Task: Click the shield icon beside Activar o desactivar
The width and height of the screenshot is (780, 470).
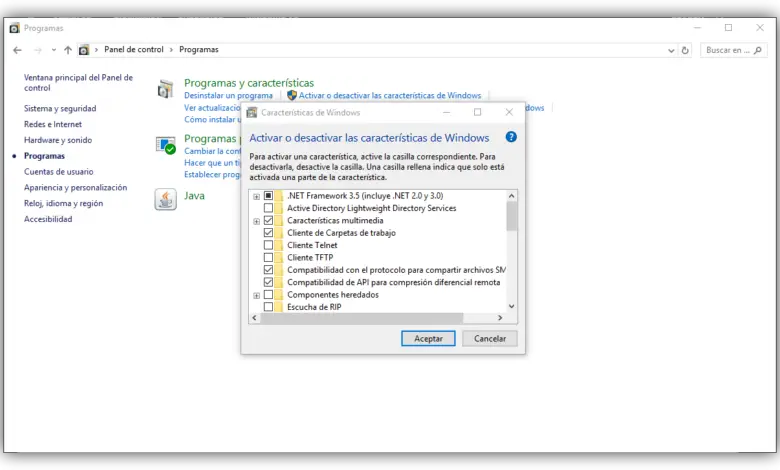Action: coord(292,95)
